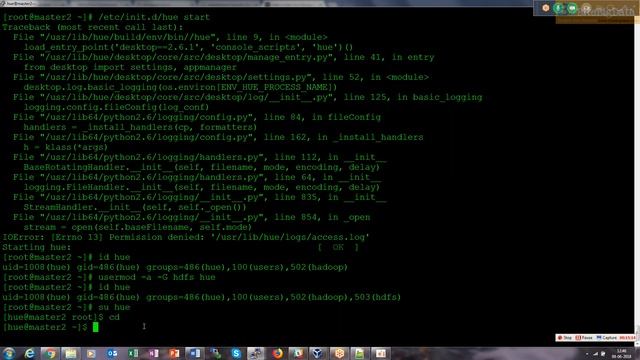Open Word from the taskbar

pos(195,353)
